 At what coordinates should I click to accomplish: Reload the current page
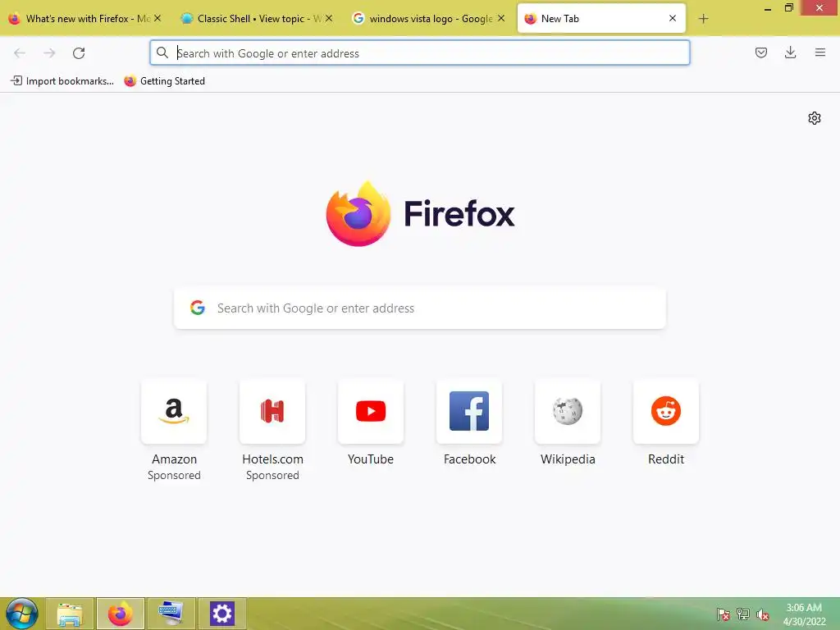pyautogui.click(x=79, y=52)
